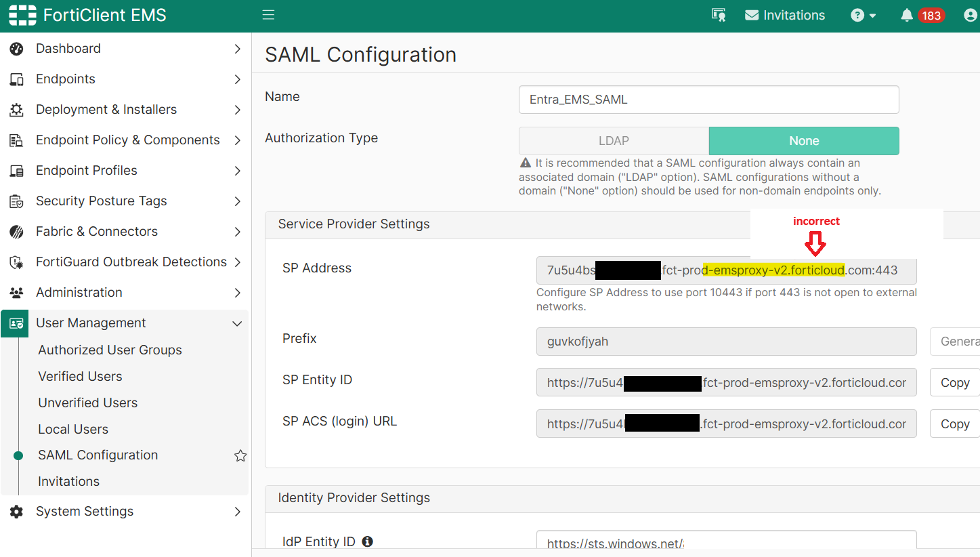The width and height of the screenshot is (980, 557).
Task: Click the FortiClient EMS logo icon
Action: coord(23,15)
